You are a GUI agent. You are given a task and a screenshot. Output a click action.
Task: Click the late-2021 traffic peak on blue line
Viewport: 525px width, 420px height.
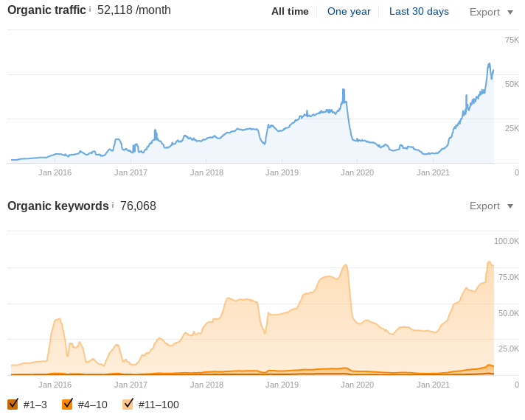click(489, 63)
